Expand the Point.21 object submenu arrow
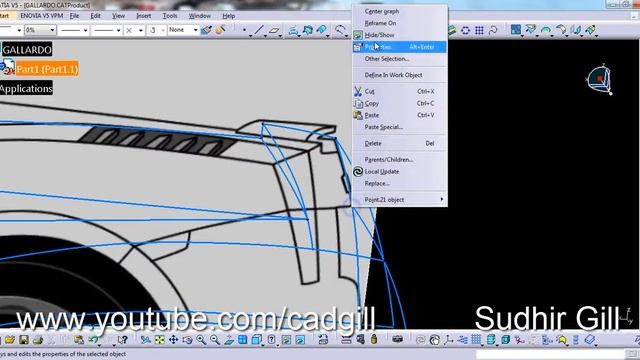The image size is (640, 360). 442,199
